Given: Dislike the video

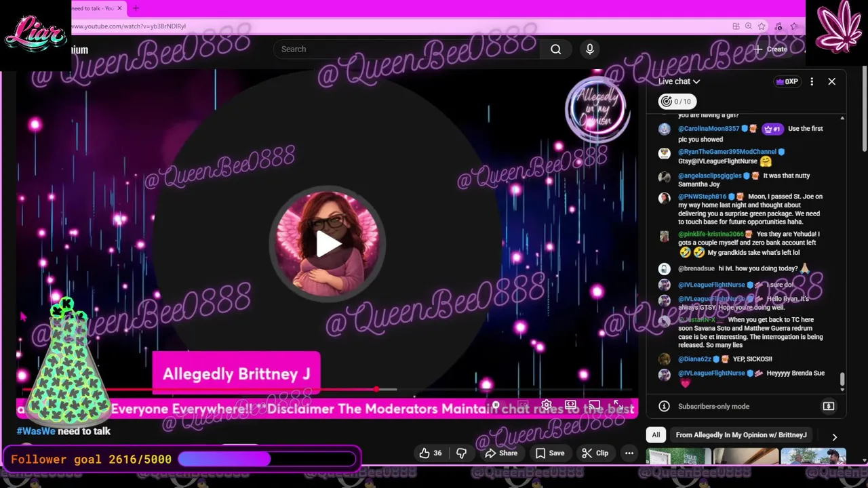Looking at the screenshot, I should 461,453.
